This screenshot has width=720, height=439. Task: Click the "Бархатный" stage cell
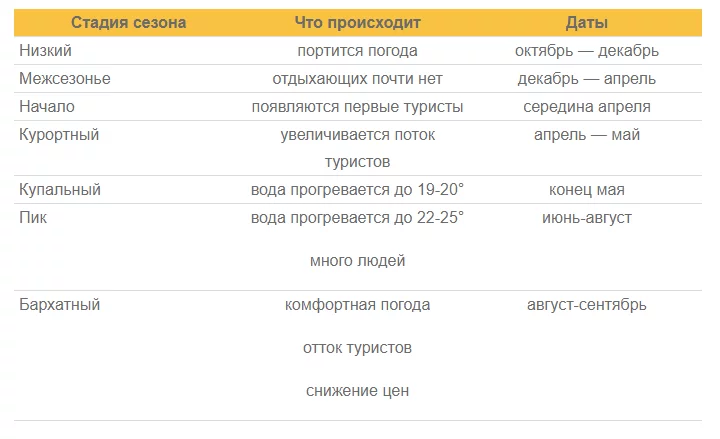click(60, 304)
